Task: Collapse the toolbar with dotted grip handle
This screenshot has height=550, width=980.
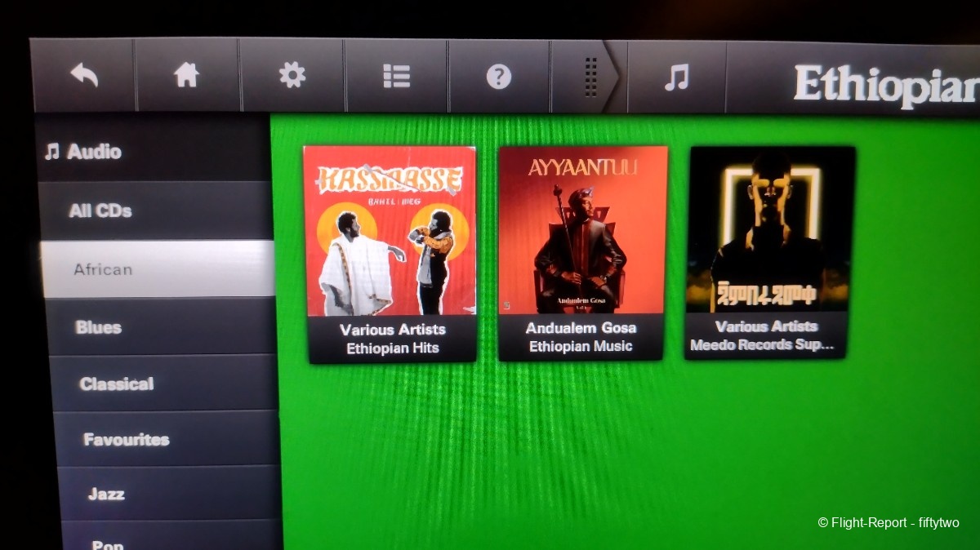Action: tap(590, 78)
